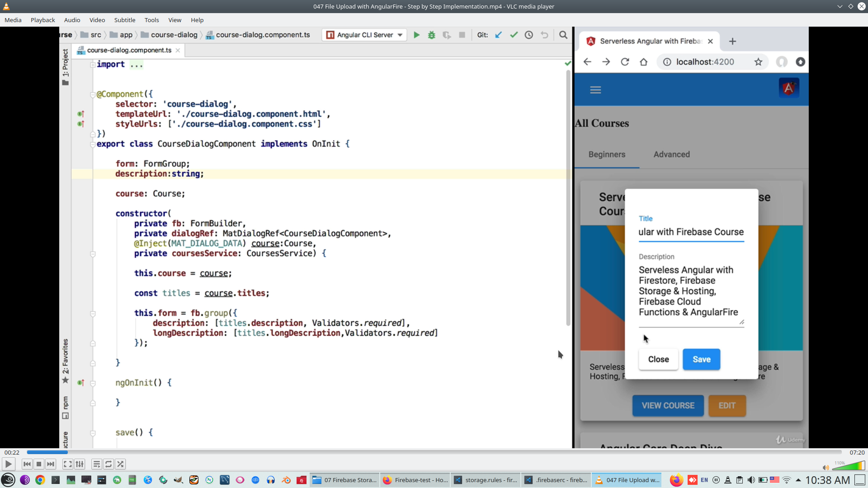The image size is (868, 488).
Task: Toggle fullscreen in VLC playback controls
Action: point(67,464)
